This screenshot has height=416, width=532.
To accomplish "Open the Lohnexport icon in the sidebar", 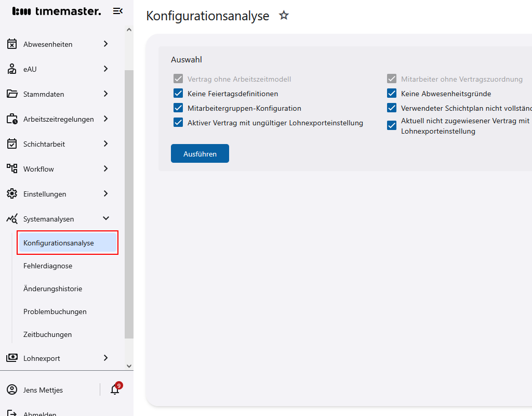I will [x=11, y=358].
